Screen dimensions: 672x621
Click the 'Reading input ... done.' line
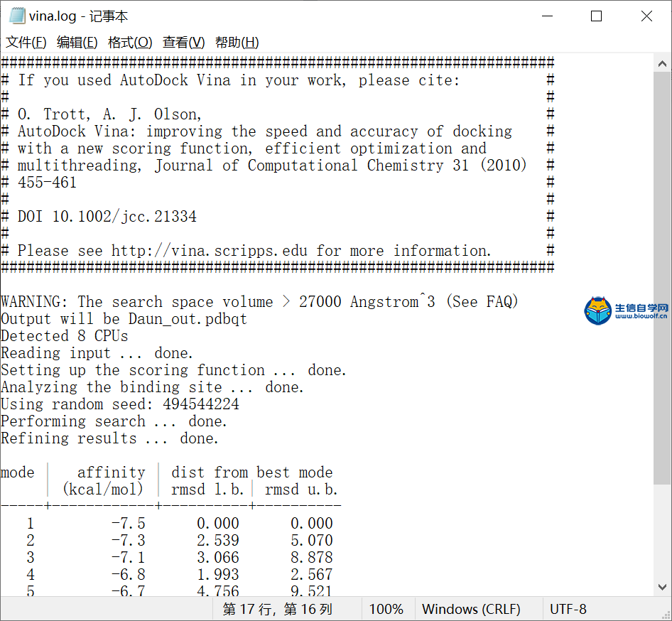pyautogui.click(x=97, y=353)
